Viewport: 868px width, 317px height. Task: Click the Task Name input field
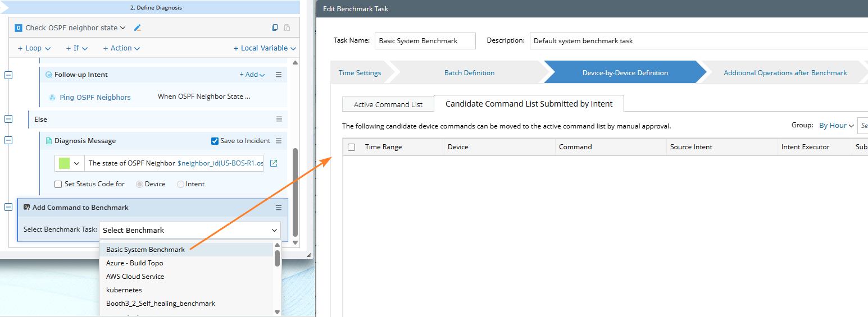pos(425,41)
